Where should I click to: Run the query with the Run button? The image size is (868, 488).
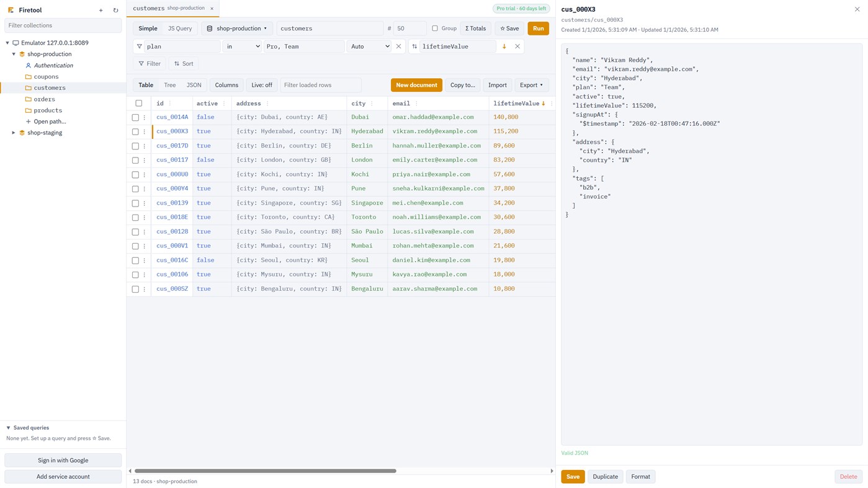coord(538,29)
